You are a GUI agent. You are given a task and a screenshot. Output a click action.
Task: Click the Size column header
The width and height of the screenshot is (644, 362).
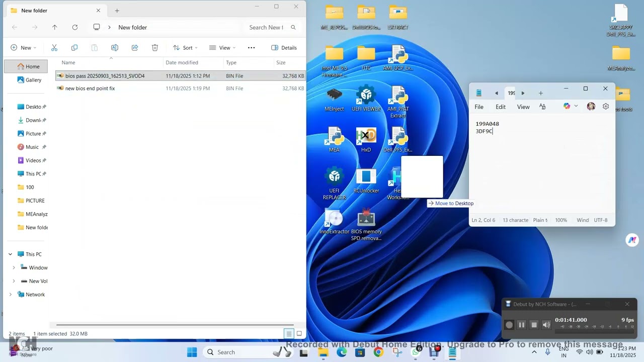point(289,63)
